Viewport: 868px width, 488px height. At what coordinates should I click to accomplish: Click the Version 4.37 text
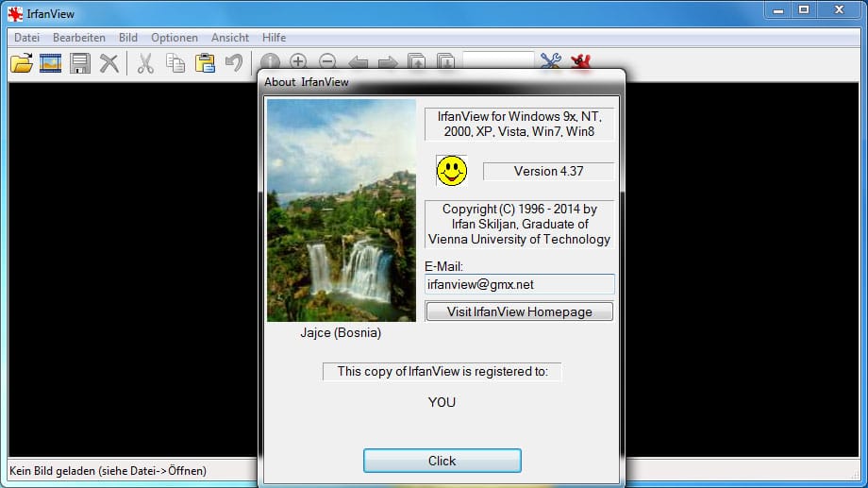click(x=548, y=171)
